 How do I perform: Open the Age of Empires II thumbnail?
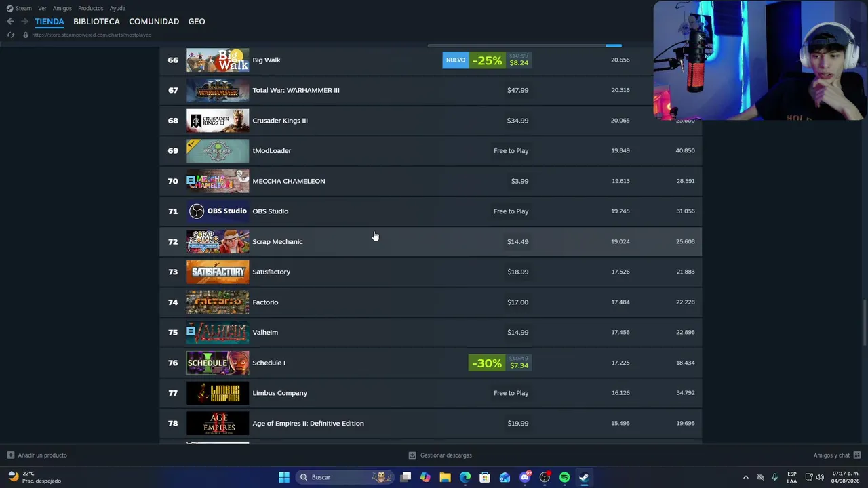(x=218, y=423)
